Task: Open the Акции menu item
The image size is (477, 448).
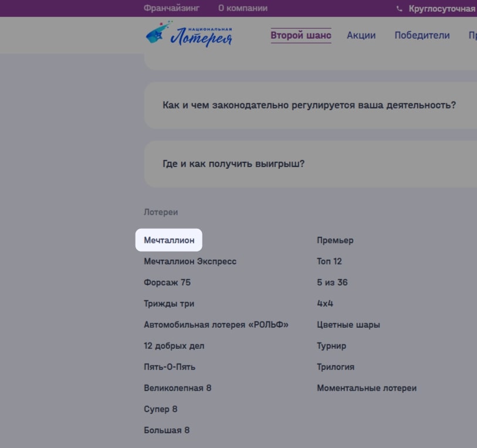Action: pyautogui.click(x=361, y=35)
